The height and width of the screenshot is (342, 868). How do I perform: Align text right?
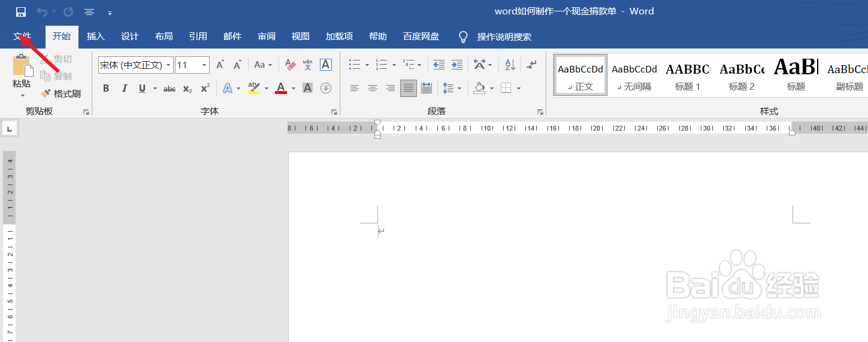(391, 89)
